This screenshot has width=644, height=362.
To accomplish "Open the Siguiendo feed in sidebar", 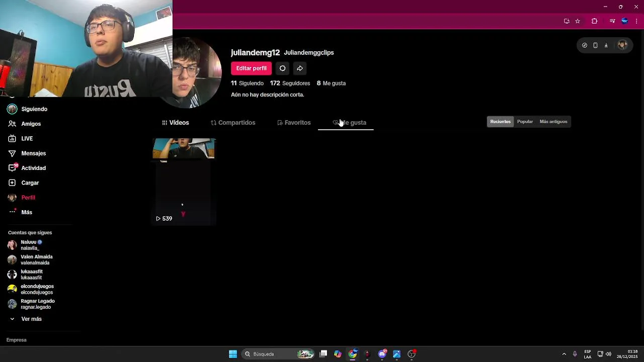I will (28, 109).
